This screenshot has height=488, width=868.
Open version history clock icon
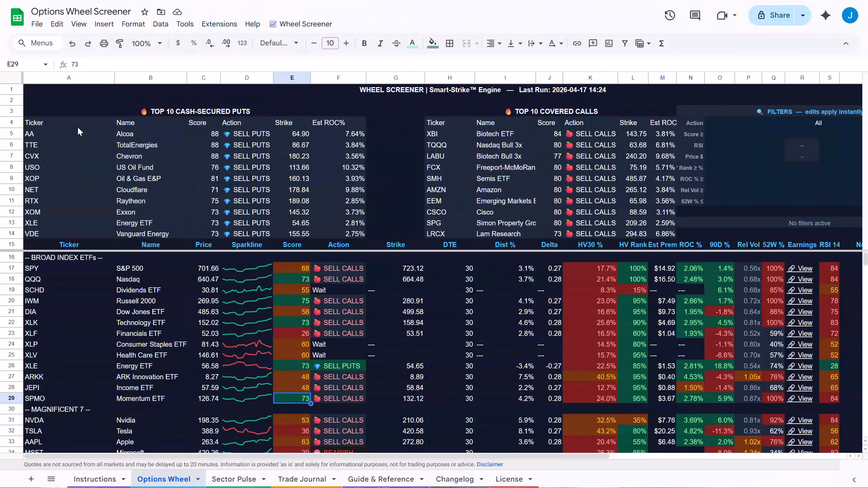pos(670,15)
